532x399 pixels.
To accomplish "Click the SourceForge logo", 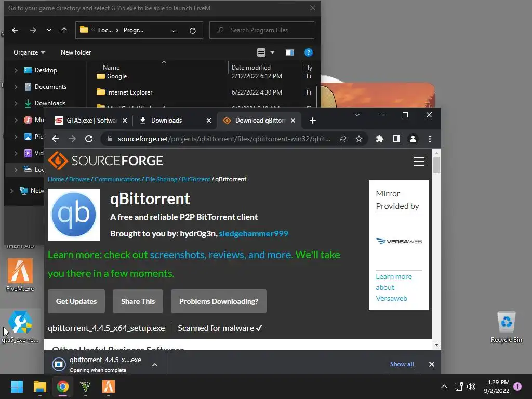I will (105, 161).
